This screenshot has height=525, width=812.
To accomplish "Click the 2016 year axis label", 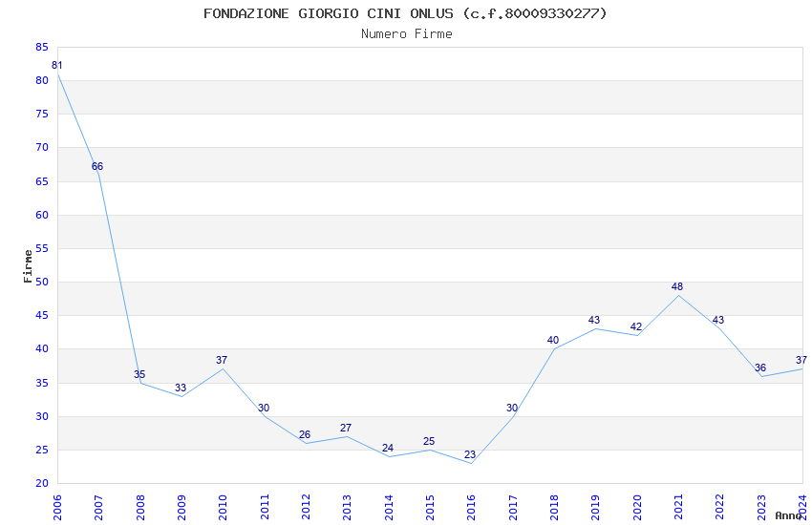I will 471,508.
